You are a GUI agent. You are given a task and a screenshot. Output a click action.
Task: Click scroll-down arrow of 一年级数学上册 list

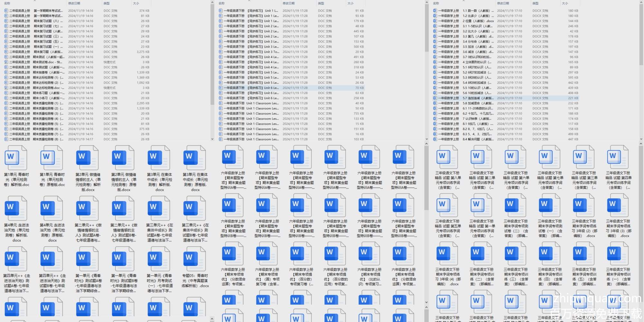[x=641, y=139]
